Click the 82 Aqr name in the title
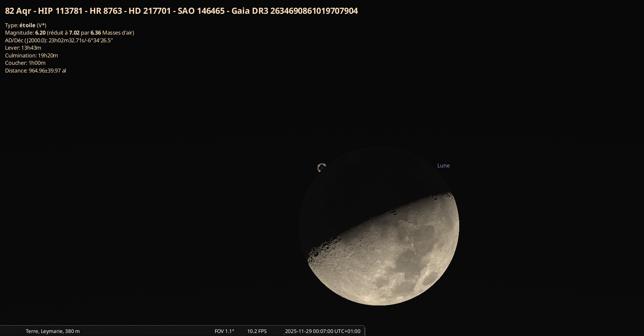The height and width of the screenshot is (336, 644). tap(18, 11)
